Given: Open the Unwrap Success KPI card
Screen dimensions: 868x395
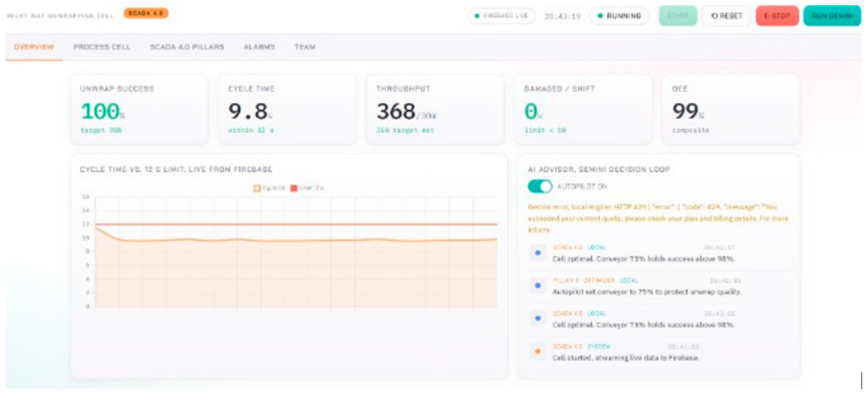Looking at the screenshot, I should pos(139,110).
